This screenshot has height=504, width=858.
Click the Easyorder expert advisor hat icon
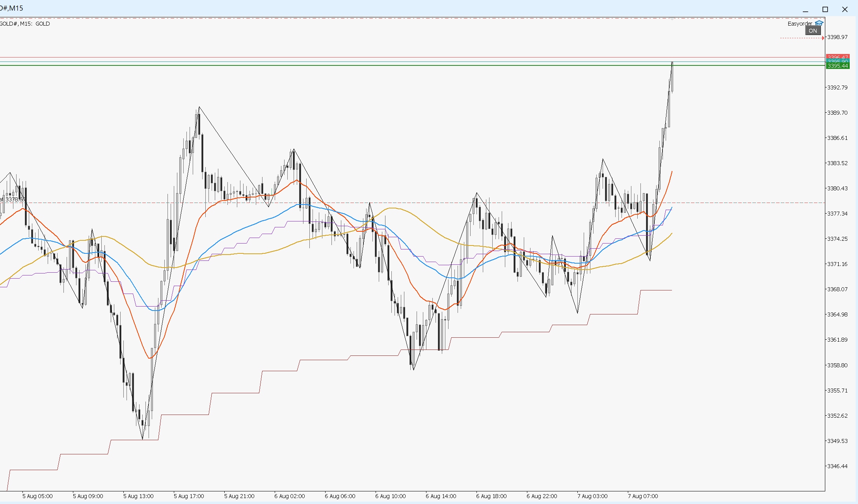pyautogui.click(x=819, y=23)
